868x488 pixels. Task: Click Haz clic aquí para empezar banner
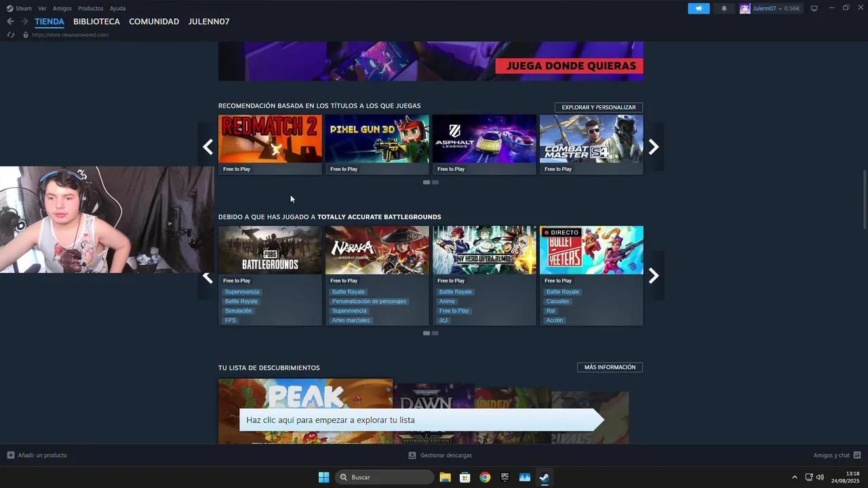click(421, 420)
